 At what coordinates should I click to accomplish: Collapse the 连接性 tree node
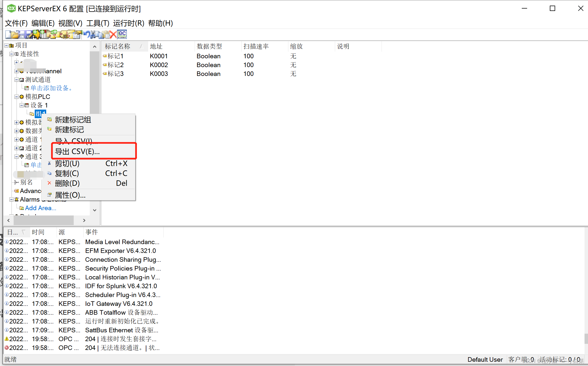click(x=11, y=54)
